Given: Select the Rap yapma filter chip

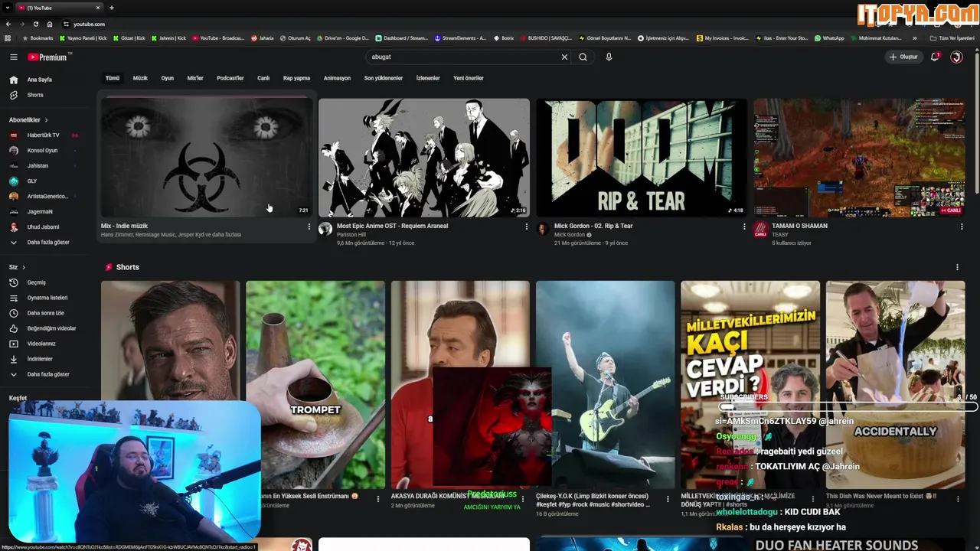Looking at the screenshot, I should (296, 78).
